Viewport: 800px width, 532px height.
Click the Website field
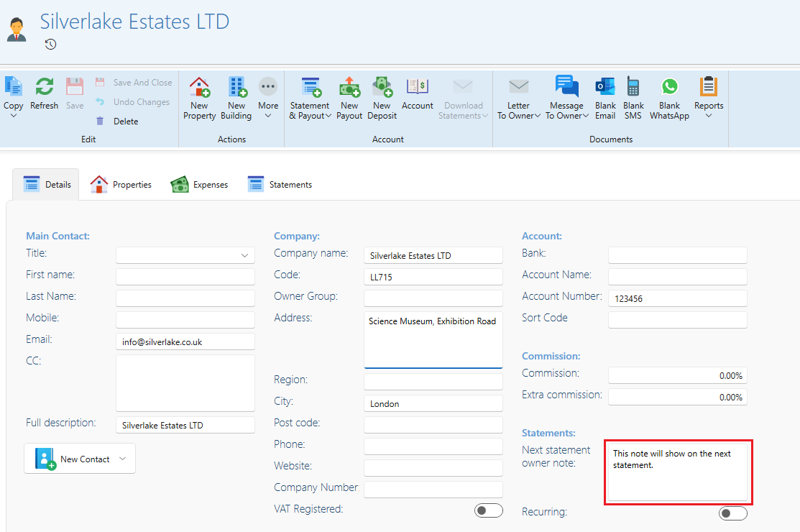coord(433,468)
